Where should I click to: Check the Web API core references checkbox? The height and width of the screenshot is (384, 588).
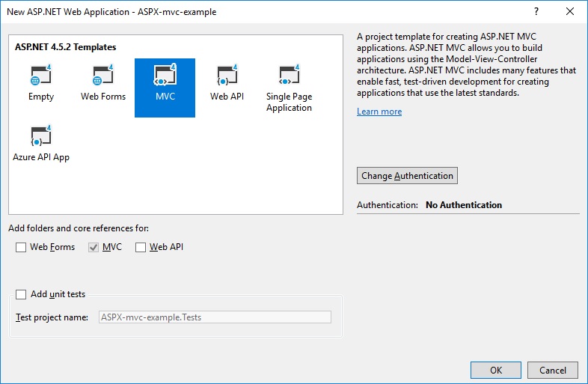point(141,247)
